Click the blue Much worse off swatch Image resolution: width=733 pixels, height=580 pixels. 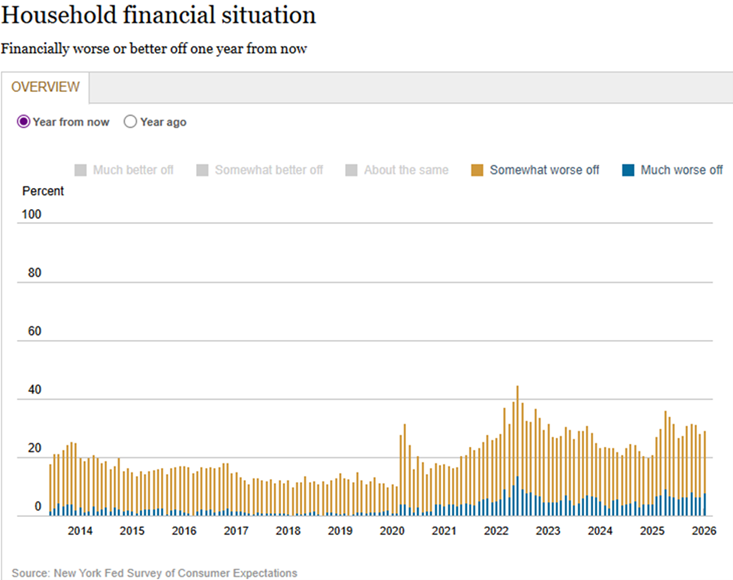pos(628,170)
